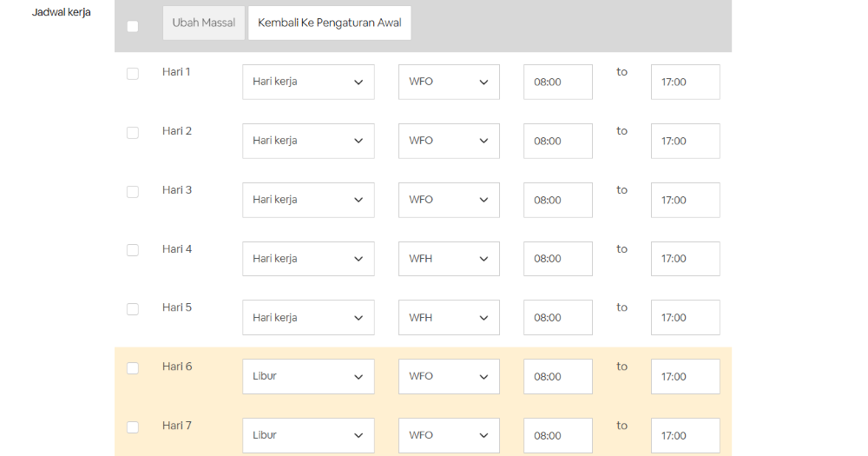Click Kembali Ke Pengaturan Awal button

pyautogui.click(x=329, y=23)
